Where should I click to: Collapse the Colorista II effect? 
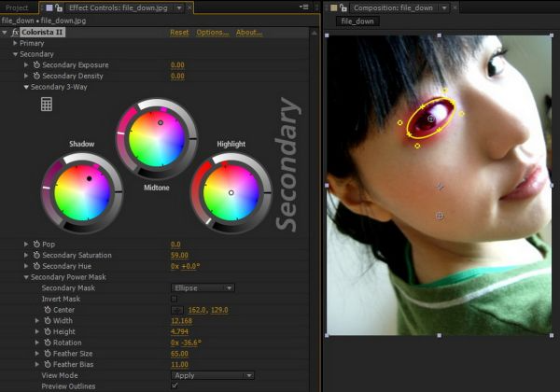point(5,33)
